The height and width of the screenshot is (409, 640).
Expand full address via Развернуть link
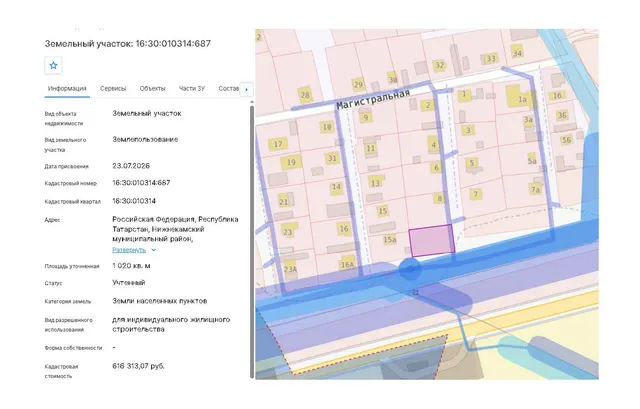tap(129, 250)
